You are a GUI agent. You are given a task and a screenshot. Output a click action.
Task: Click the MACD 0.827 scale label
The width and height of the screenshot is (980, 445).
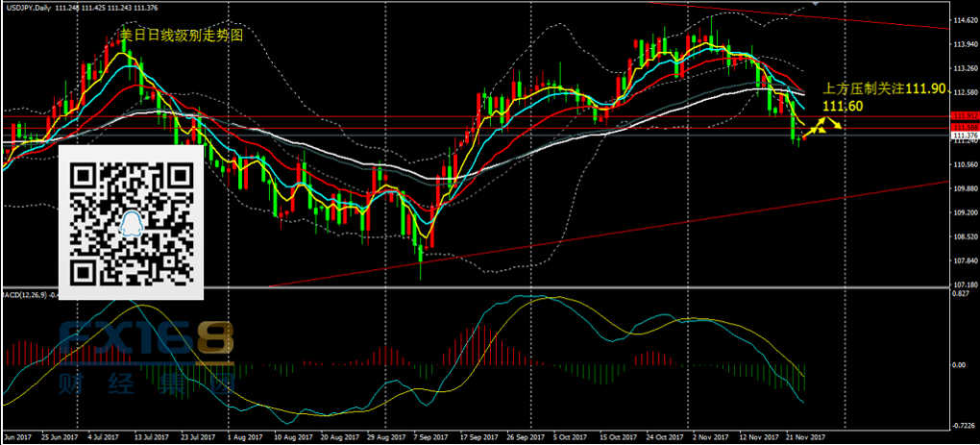(x=961, y=294)
